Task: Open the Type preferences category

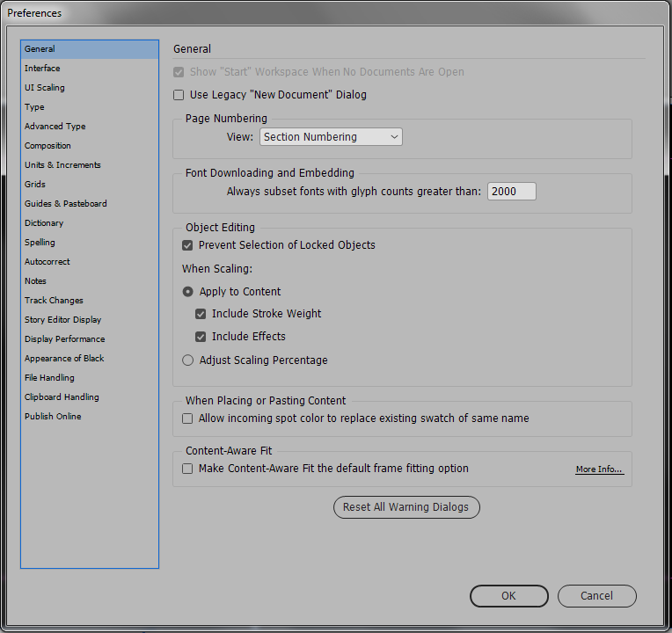Action: pyautogui.click(x=90, y=107)
